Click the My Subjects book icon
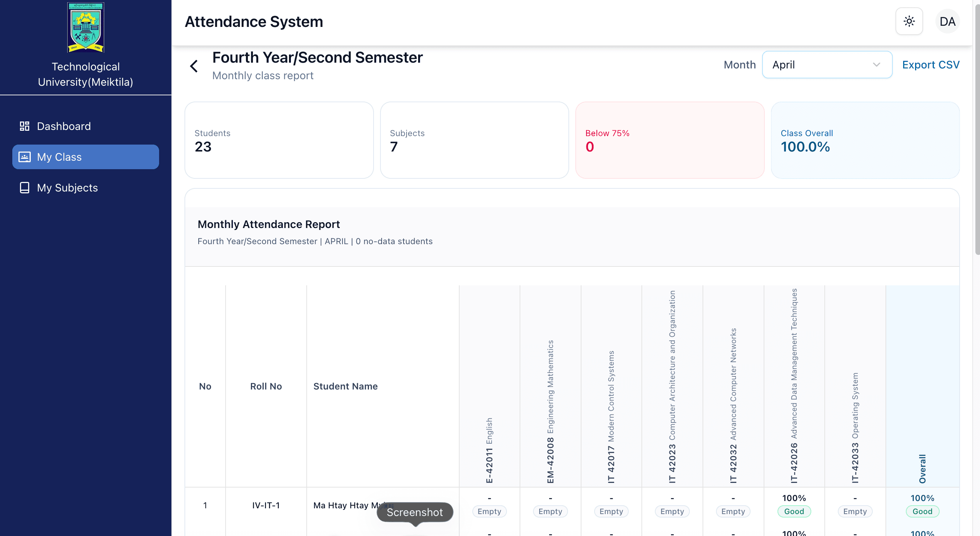The image size is (980, 536). pos(25,188)
